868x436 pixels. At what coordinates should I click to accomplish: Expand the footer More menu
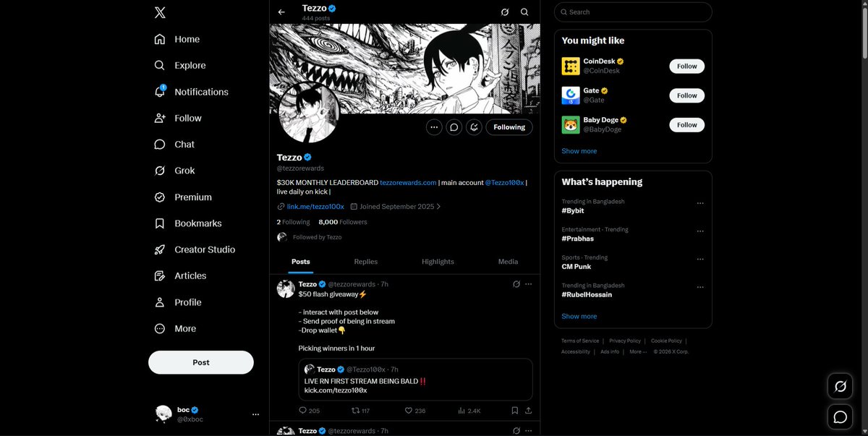[638, 351]
